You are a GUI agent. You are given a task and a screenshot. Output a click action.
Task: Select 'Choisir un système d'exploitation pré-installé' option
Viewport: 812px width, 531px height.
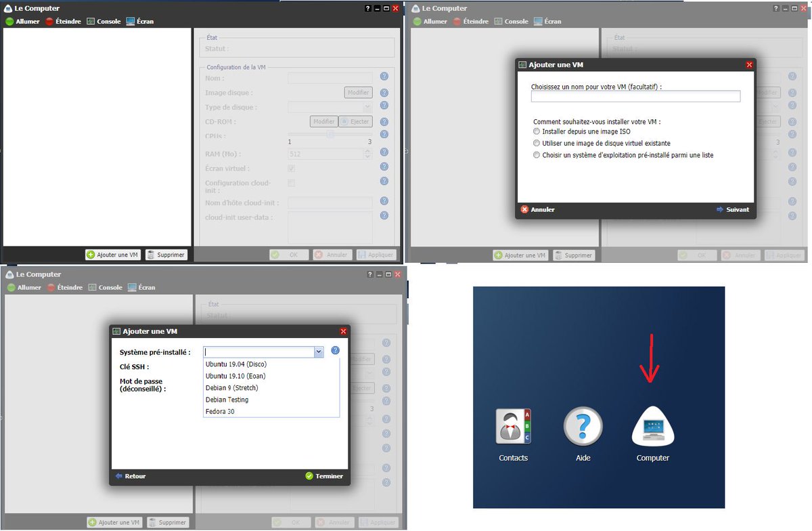tap(537, 155)
